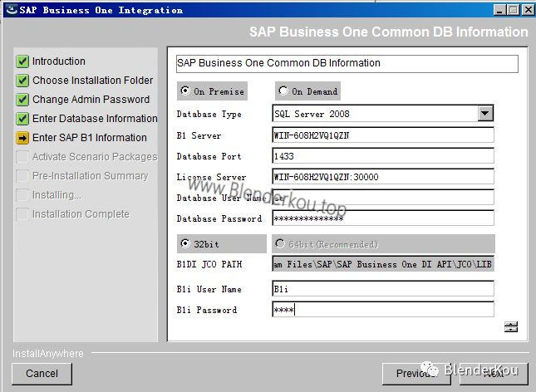The image size is (536, 392).
Task: Click into the Database Password field
Action: click(x=383, y=218)
